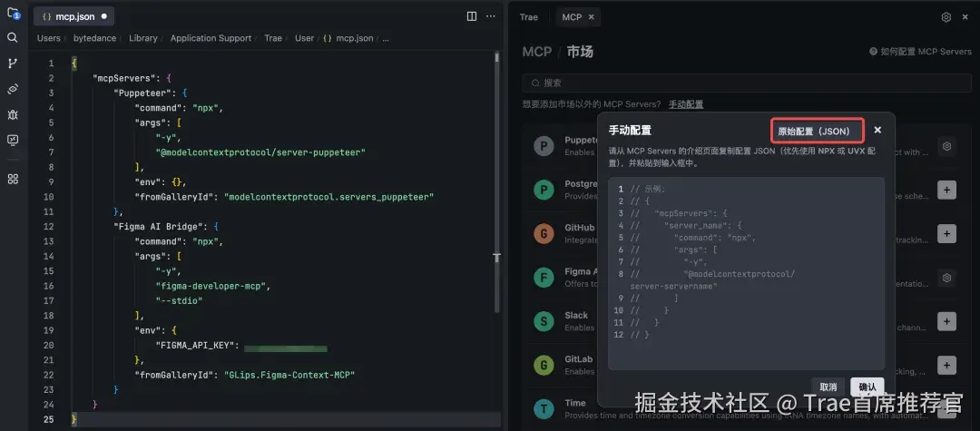
Task: Open the Run and Debug bug icon
Action: coord(13,114)
